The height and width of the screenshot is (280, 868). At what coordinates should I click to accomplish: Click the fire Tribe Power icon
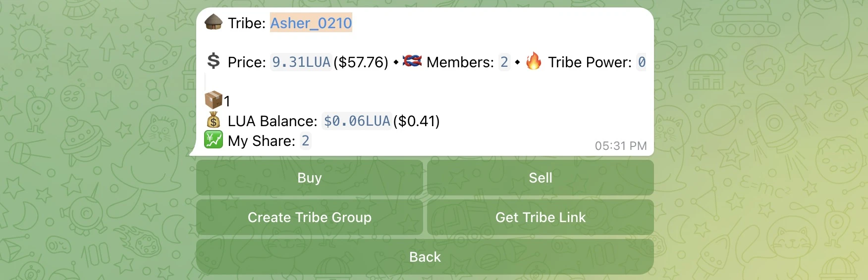click(x=534, y=61)
